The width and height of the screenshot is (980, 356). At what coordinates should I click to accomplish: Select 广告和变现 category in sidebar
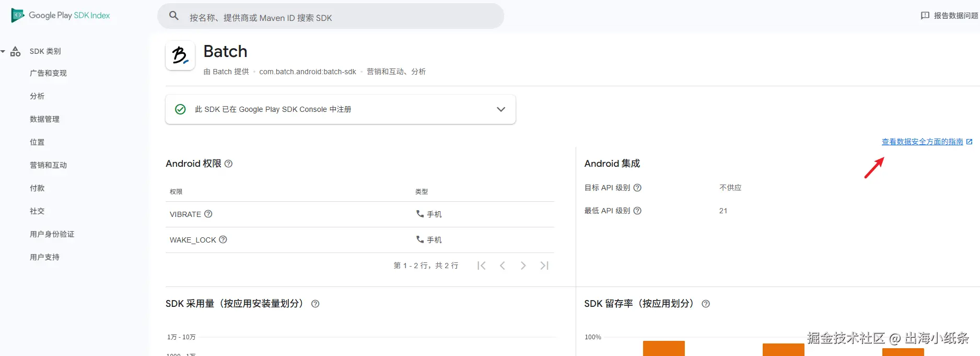[48, 73]
